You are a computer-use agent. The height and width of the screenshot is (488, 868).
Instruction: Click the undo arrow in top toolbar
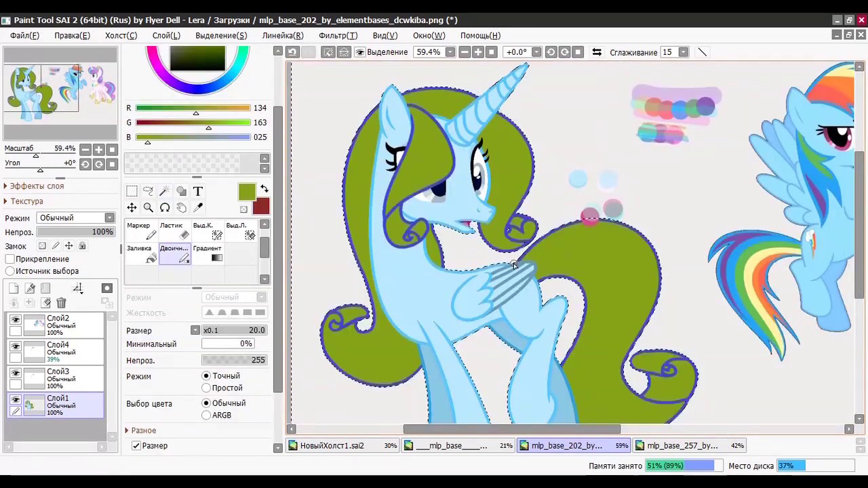(292, 52)
